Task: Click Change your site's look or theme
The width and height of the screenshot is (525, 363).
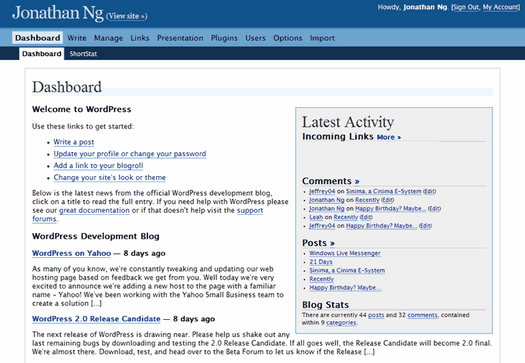Action: point(109,177)
